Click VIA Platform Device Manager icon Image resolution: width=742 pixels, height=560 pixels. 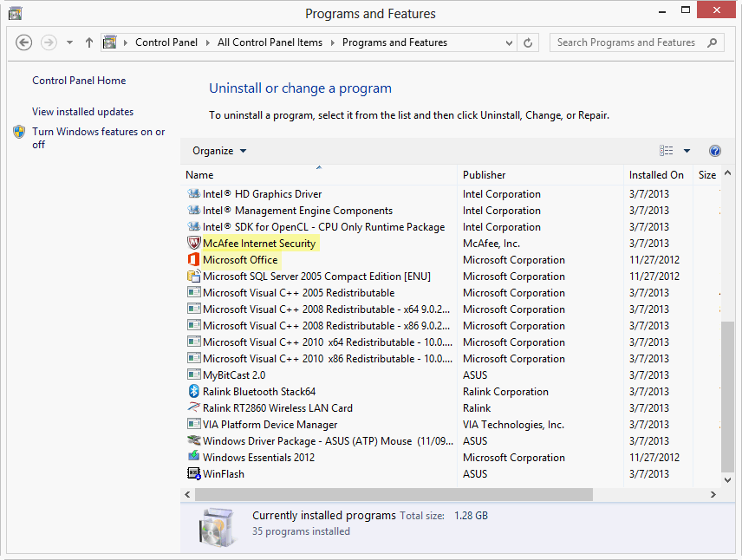pos(194,424)
